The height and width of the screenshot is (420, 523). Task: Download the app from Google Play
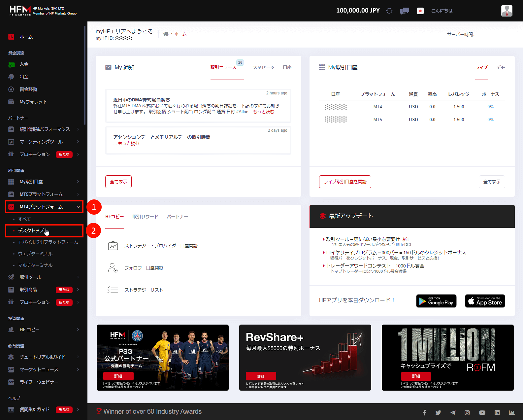coord(436,301)
